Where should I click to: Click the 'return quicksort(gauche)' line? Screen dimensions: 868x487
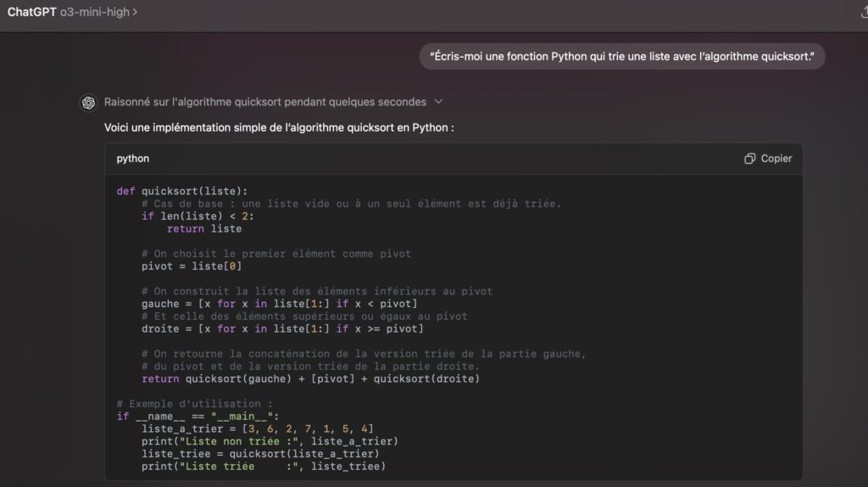point(310,379)
